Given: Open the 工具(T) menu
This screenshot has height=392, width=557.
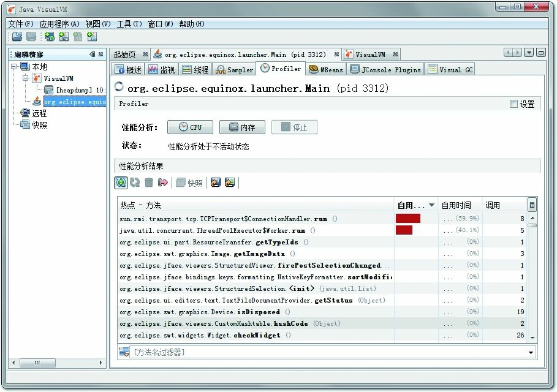Looking at the screenshot, I should tap(129, 24).
